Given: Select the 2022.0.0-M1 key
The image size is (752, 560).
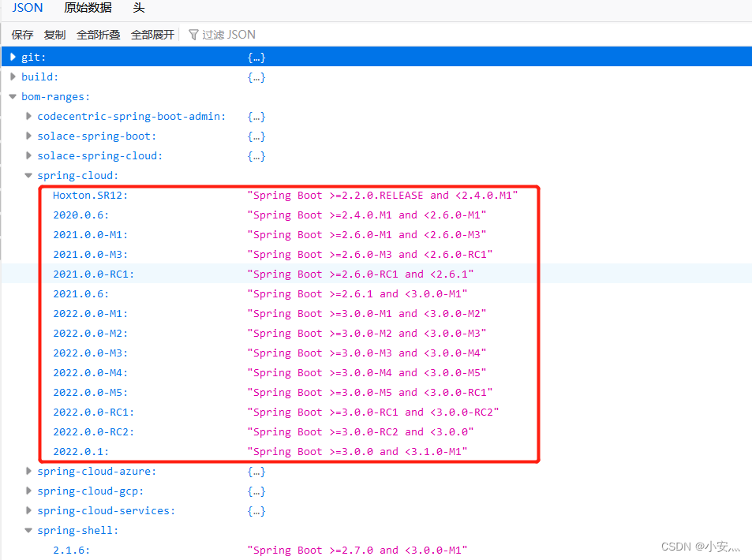Looking at the screenshot, I should click(90, 314).
